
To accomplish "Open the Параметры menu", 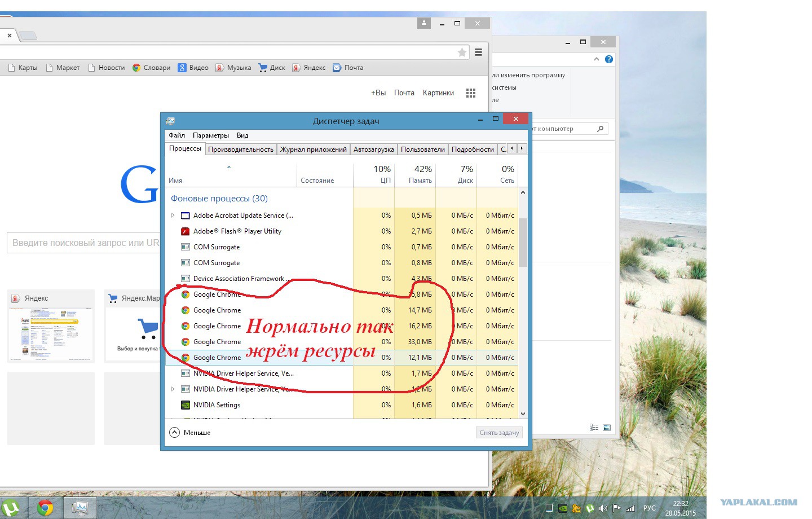I will pyautogui.click(x=211, y=135).
